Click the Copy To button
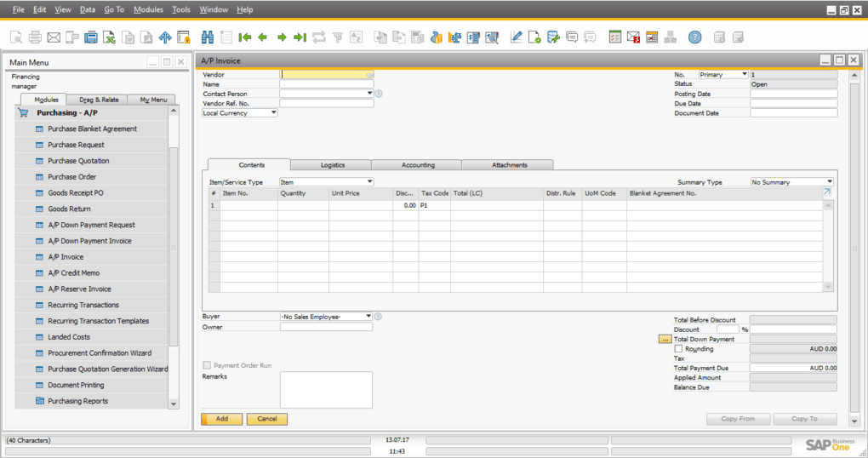The height and width of the screenshot is (458, 868). coord(804,419)
